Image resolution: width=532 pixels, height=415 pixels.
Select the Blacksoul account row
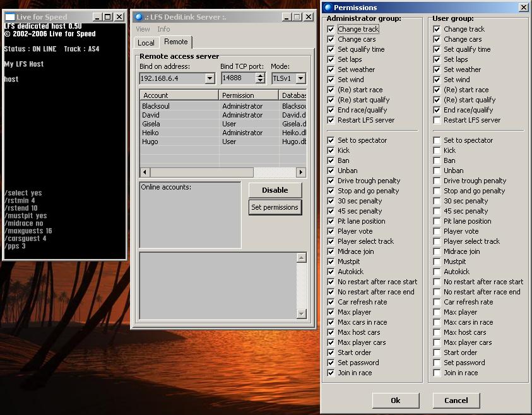(223, 106)
